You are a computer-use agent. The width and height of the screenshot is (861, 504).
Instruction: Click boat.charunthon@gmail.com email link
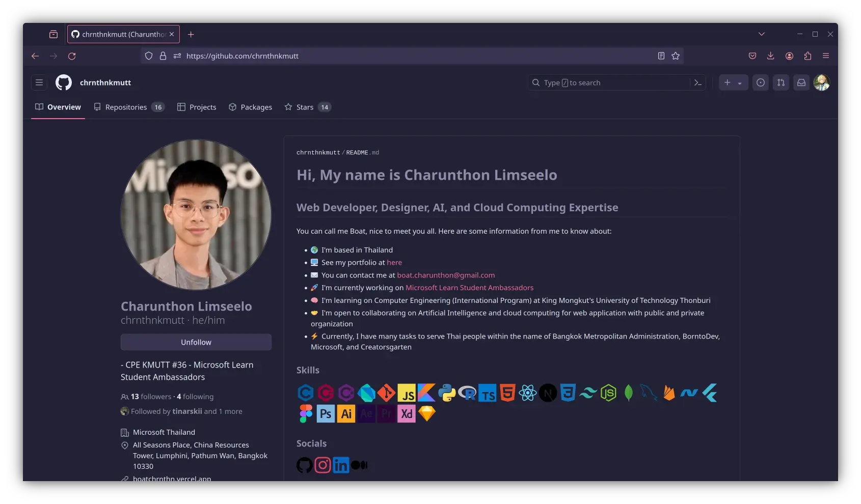[446, 275]
